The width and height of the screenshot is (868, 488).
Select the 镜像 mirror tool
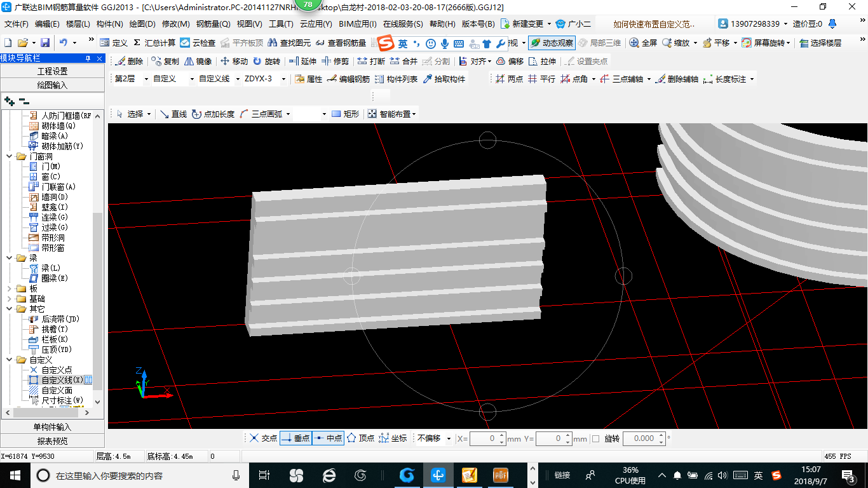[198, 62]
